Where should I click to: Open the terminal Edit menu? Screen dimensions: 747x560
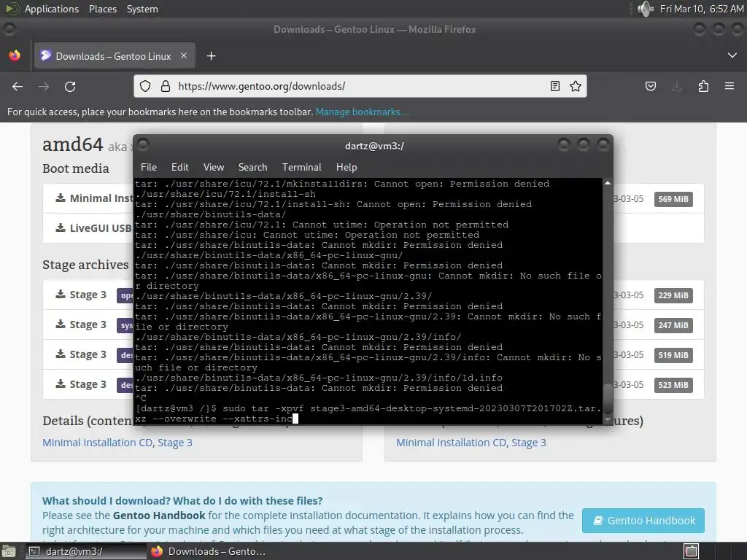[180, 167]
